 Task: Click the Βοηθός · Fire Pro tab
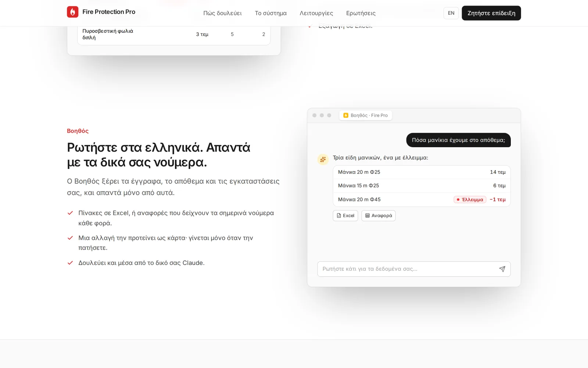(x=366, y=116)
